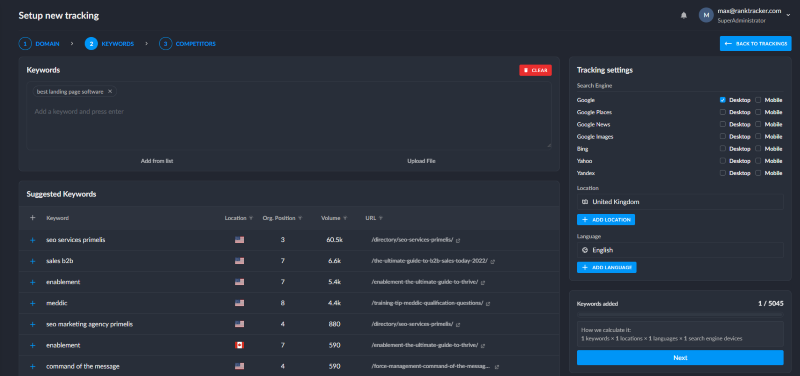This screenshot has width=800, height=376.
Task: Click Add Language button
Action: [x=607, y=267]
